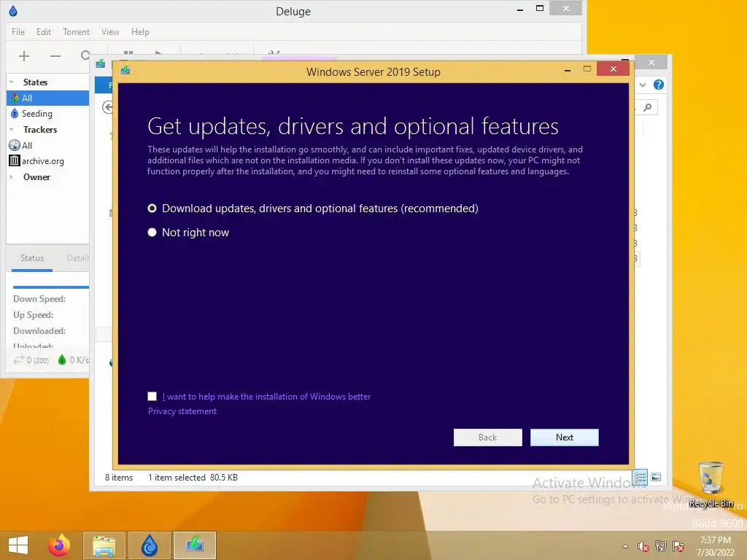Viewport: 747px width, 560px height.
Task: Open the File menu in Deluge
Action: click(x=18, y=32)
